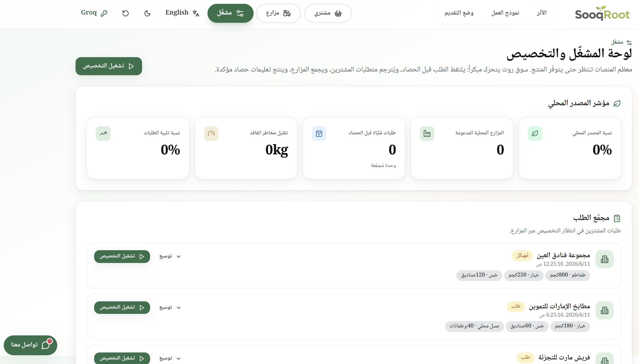The width and height of the screenshot is (639, 364).
Task: Click leaf icon in نسبة المصدر المحلي card
Action: 535,134
